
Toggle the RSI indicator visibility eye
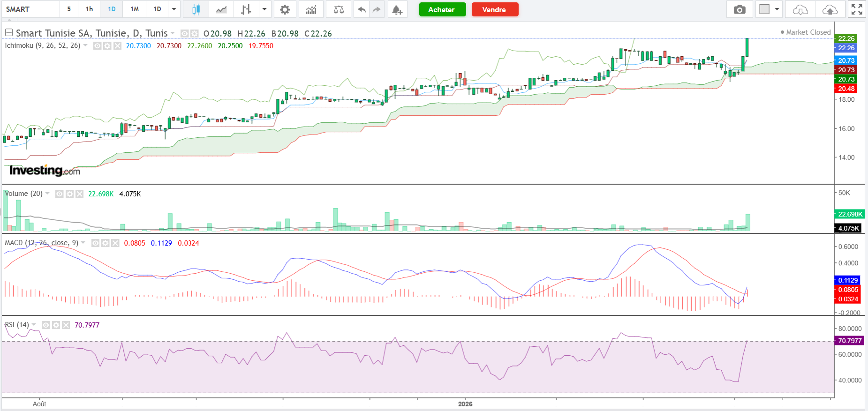[46, 325]
